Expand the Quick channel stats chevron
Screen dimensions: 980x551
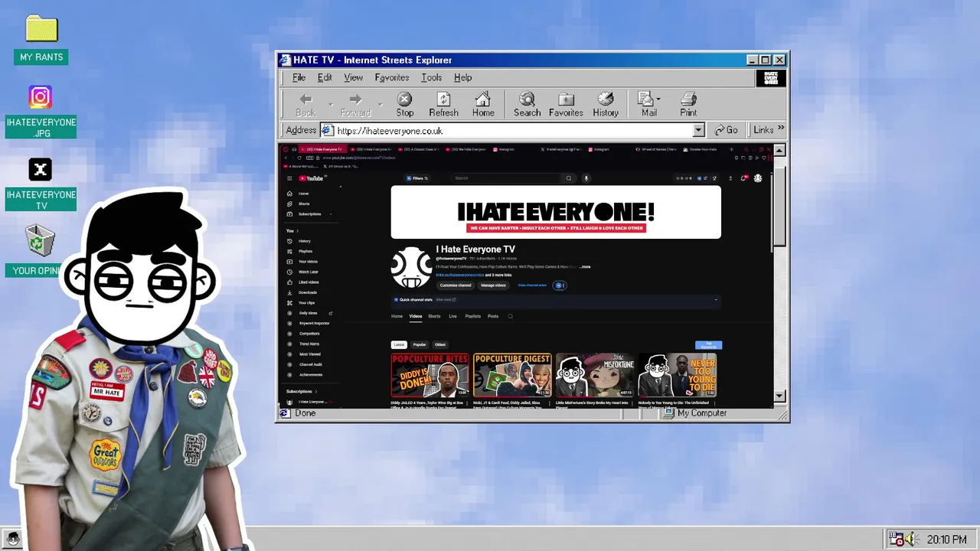pos(716,300)
